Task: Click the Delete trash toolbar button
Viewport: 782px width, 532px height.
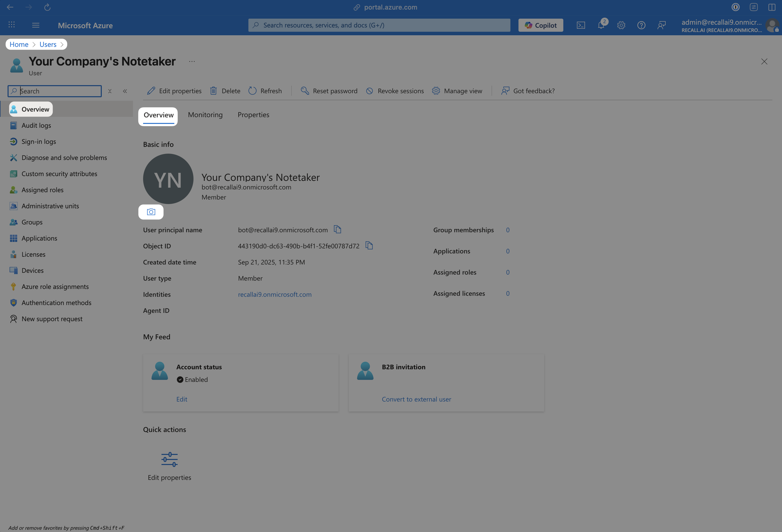Action: [225, 91]
